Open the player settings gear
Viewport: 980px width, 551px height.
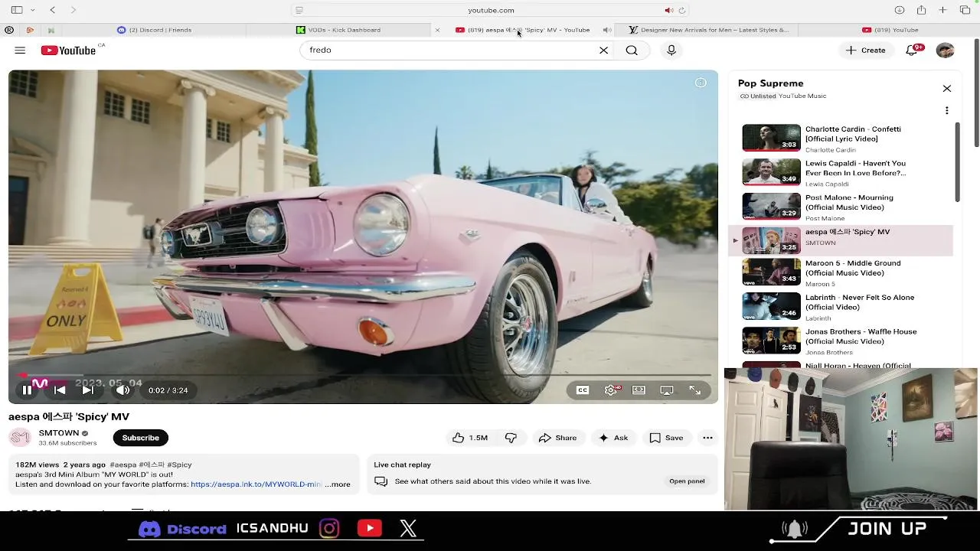coord(611,390)
